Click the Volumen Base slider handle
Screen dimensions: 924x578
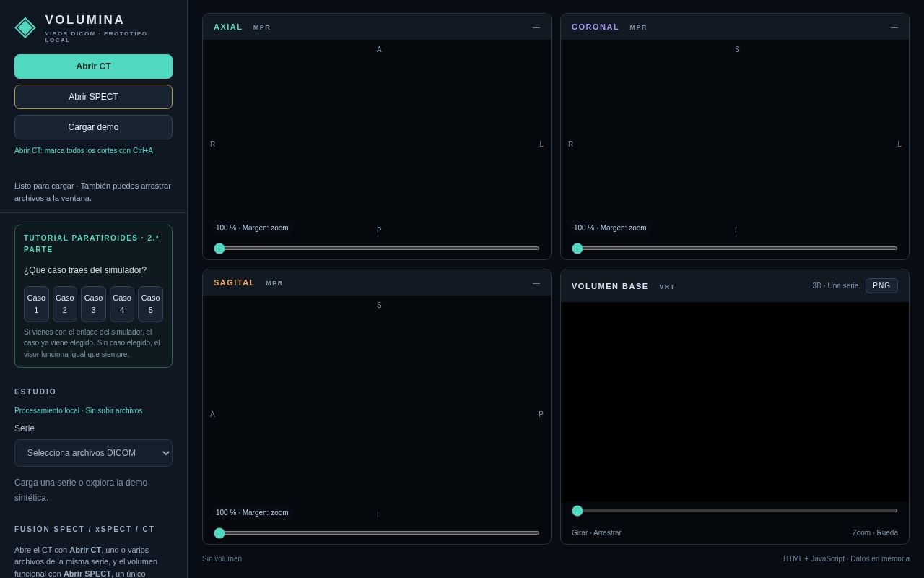tap(577, 511)
